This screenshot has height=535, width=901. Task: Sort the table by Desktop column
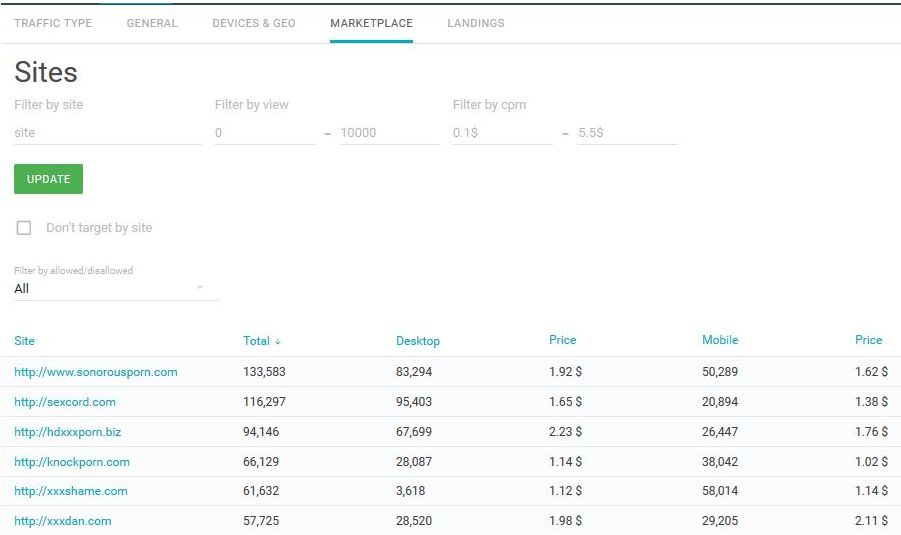pos(418,341)
